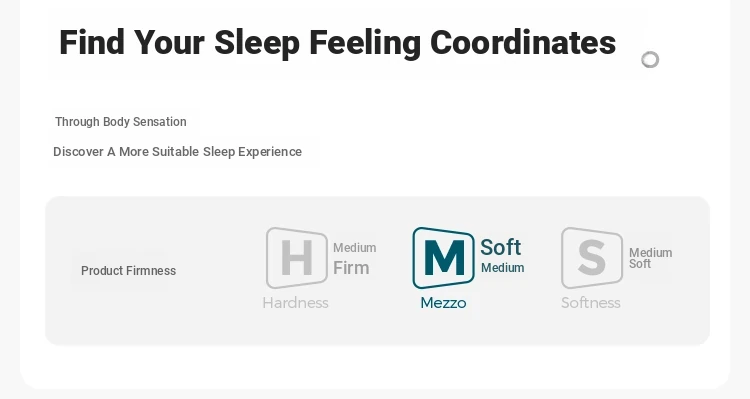Click the Through Body Sensation text
This screenshot has height=399, width=750.
121,122
